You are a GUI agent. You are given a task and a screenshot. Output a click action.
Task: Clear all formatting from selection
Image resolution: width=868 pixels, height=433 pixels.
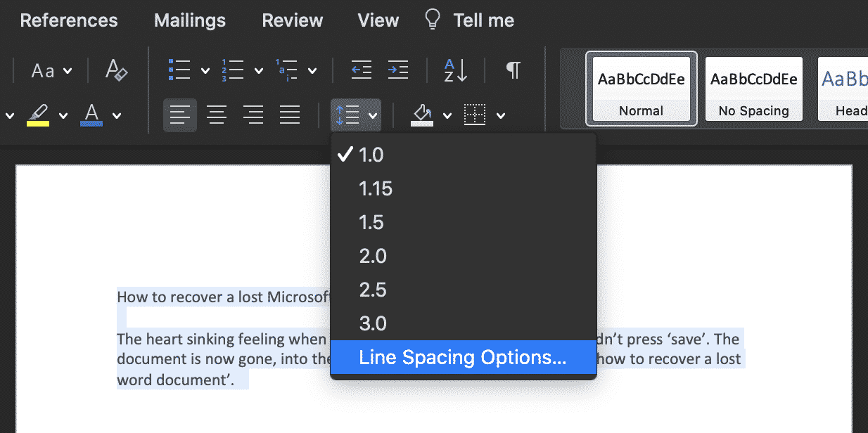[115, 70]
